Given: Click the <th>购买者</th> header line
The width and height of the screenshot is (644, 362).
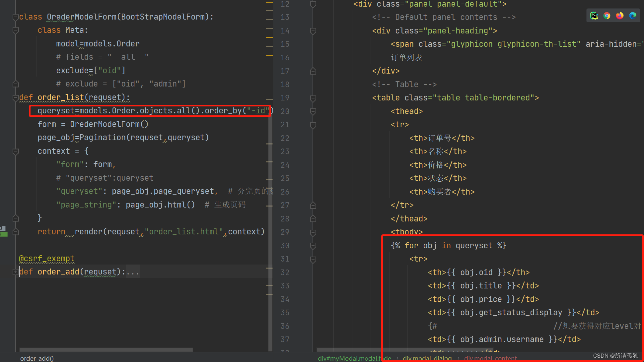Looking at the screenshot, I should coord(442,192).
